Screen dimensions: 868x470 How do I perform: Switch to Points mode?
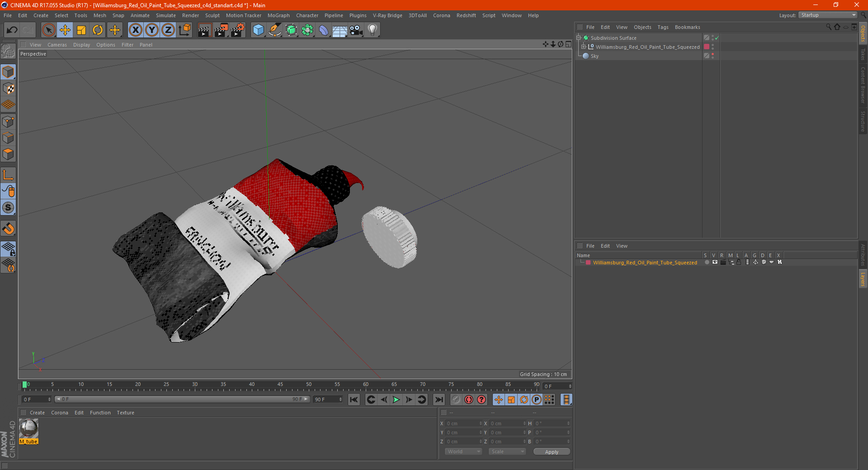click(9, 122)
